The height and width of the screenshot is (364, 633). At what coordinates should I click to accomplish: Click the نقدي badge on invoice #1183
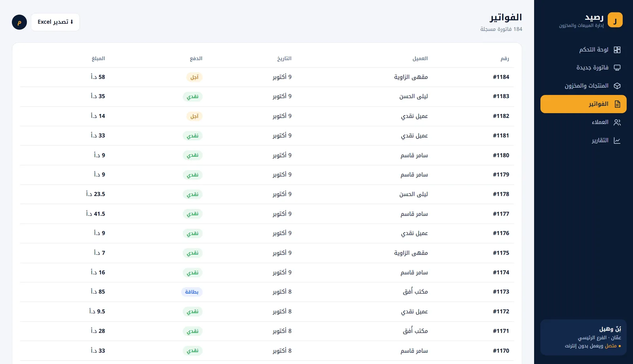click(x=193, y=97)
